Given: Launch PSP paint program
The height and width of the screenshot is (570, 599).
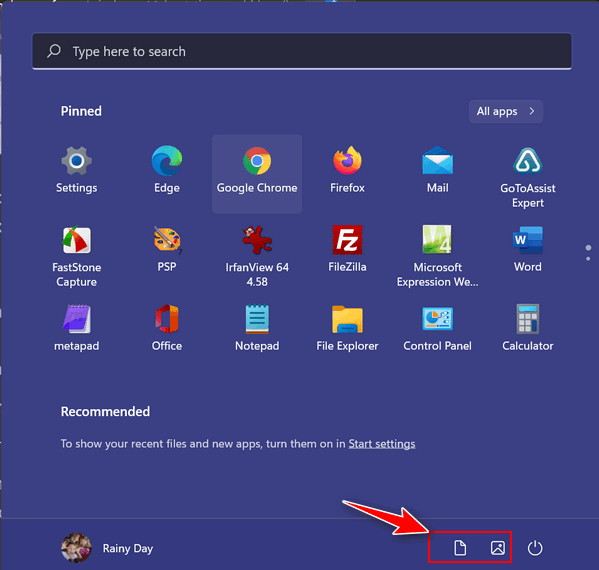Looking at the screenshot, I should click(x=167, y=249).
